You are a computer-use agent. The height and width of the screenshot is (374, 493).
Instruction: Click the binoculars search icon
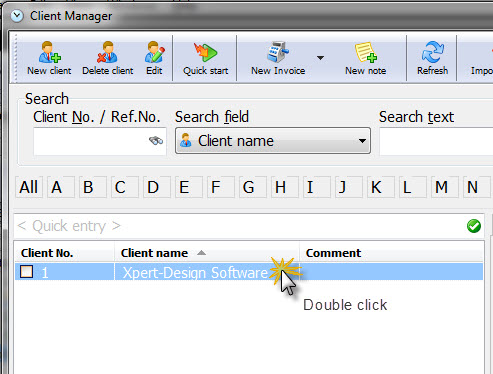156,141
